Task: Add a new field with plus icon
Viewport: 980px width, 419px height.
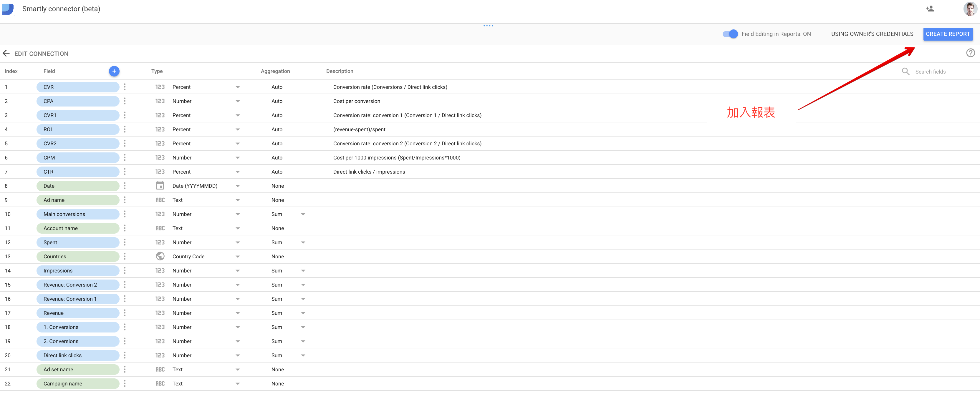Action: coord(114,71)
